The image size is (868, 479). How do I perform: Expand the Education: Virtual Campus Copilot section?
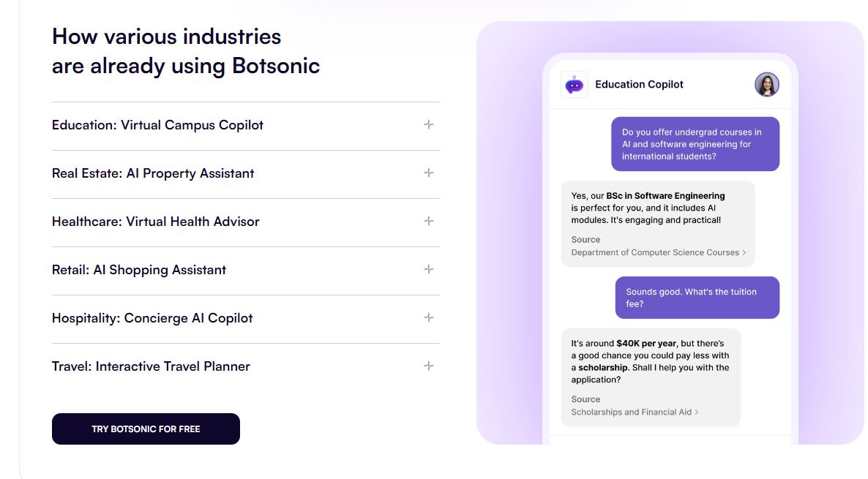click(157, 125)
